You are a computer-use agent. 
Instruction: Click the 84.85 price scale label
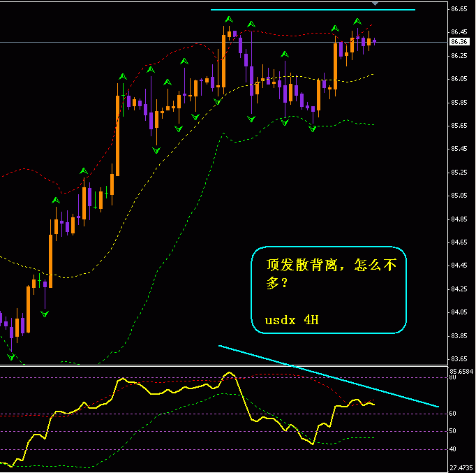[459, 219]
